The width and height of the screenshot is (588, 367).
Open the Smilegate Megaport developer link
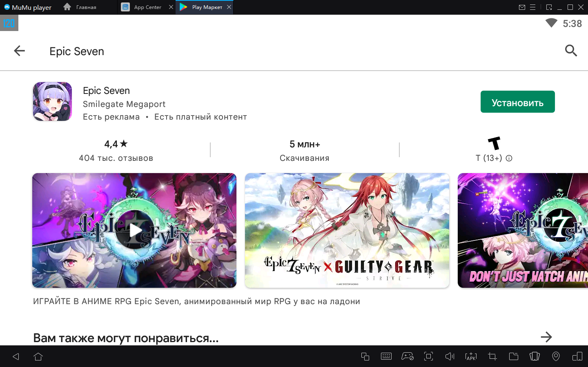(124, 104)
